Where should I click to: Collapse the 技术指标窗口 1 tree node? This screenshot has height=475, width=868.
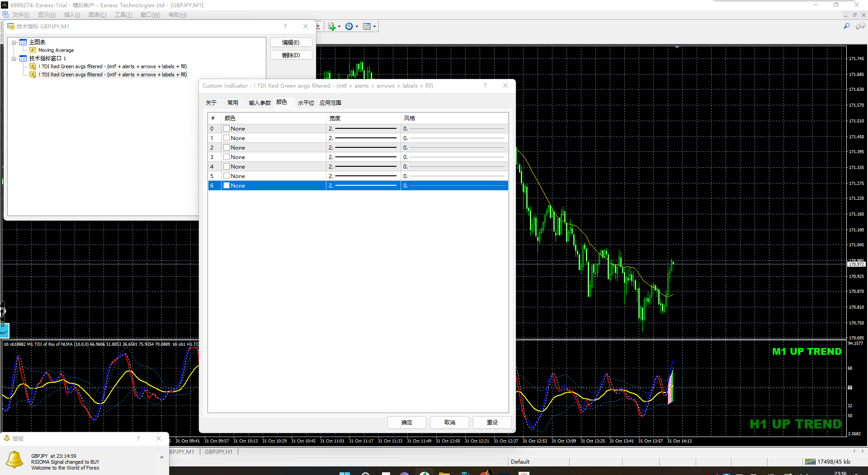point(14,59)
